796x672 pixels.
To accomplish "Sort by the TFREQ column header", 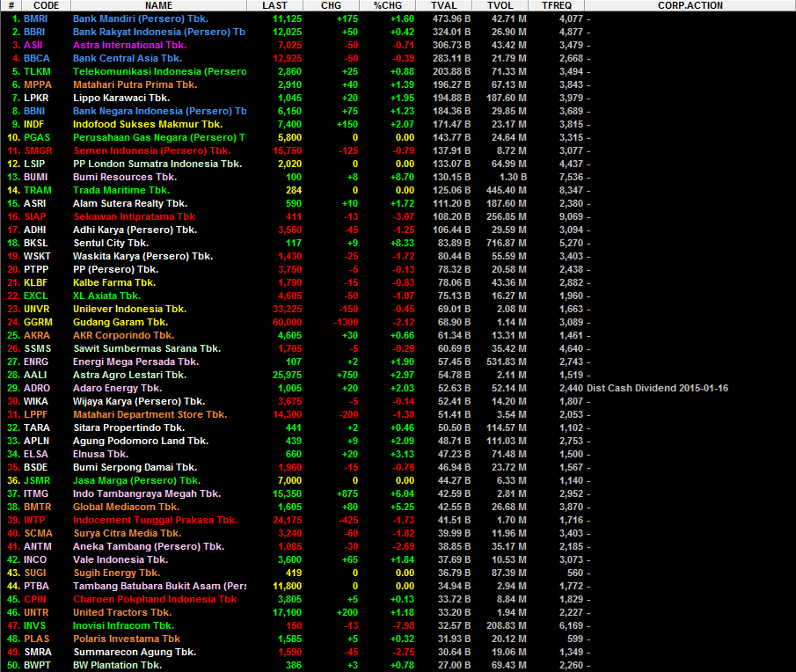I will [557, 5].
